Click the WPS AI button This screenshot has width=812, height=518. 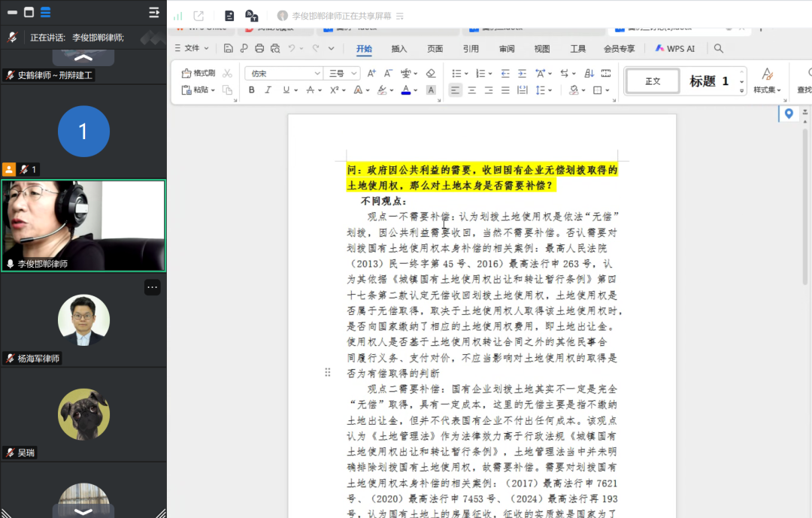[x=675, y=48]
